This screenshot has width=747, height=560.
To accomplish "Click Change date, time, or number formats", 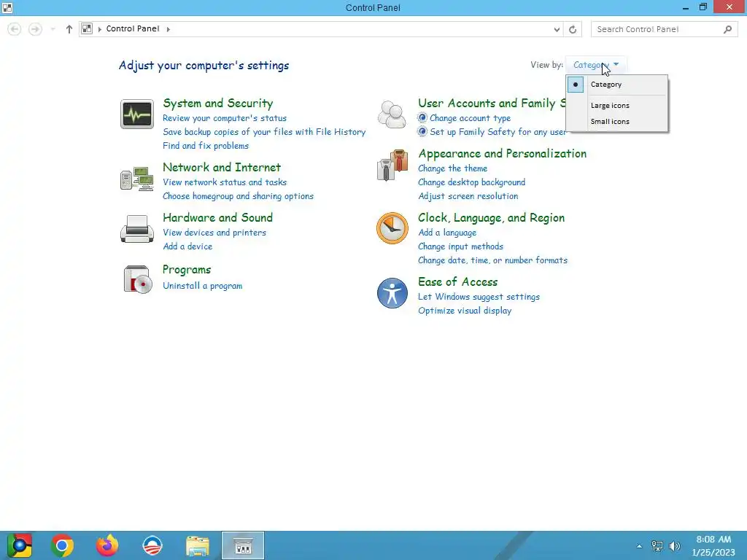I will [x=492, y=260].
